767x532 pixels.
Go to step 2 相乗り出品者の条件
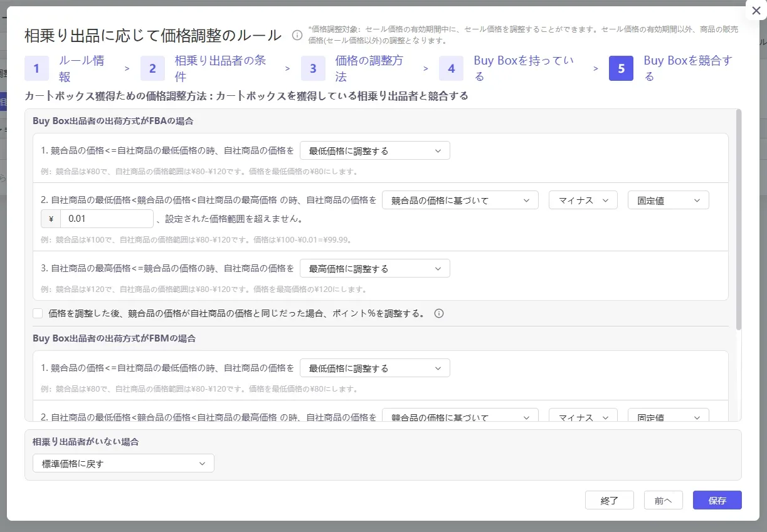[207, 68]
